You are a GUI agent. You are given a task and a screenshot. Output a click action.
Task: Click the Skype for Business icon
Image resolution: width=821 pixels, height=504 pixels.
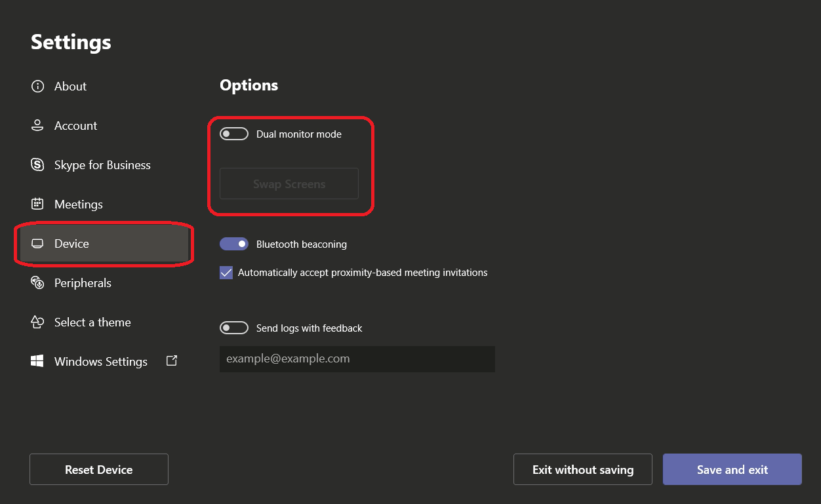pyautogui.click(x=37, y=165)
